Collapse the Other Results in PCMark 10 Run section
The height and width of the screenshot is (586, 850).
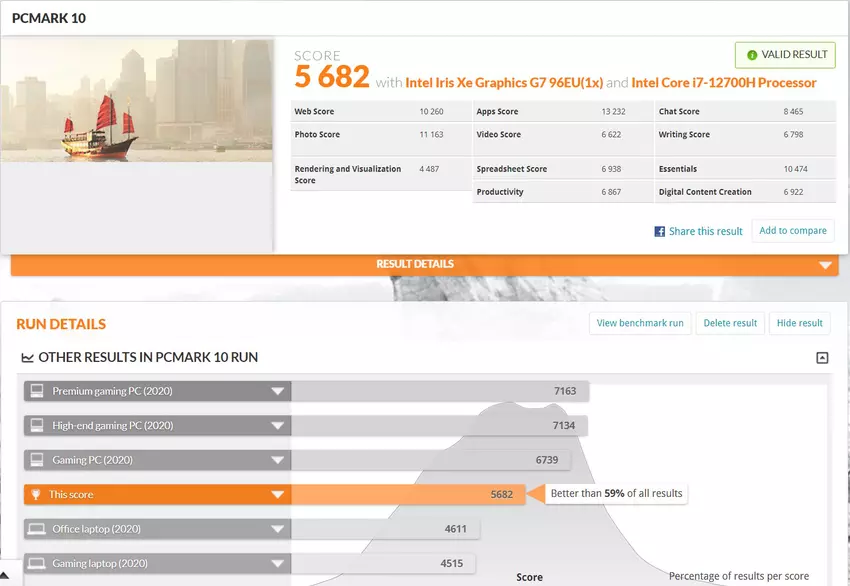(821, 357)
